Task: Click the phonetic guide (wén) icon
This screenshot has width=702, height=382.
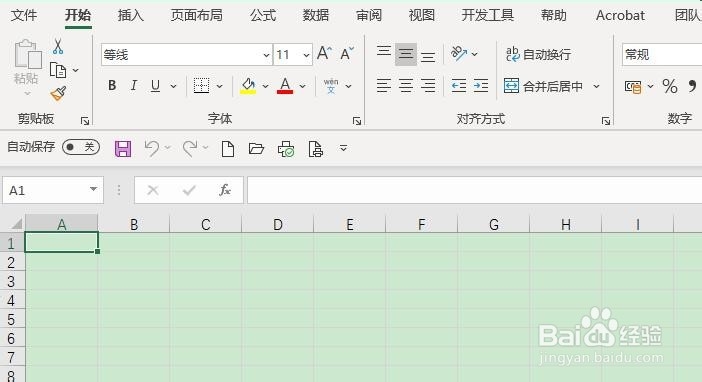Action: [331, 86]
